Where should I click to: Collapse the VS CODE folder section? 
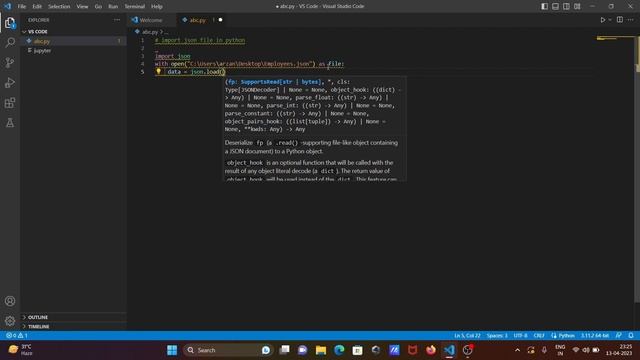tap(73, 31)
